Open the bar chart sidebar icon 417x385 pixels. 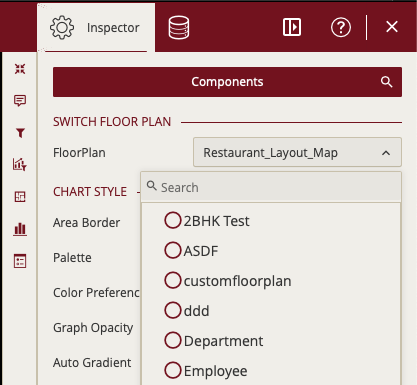click(20, 229)
